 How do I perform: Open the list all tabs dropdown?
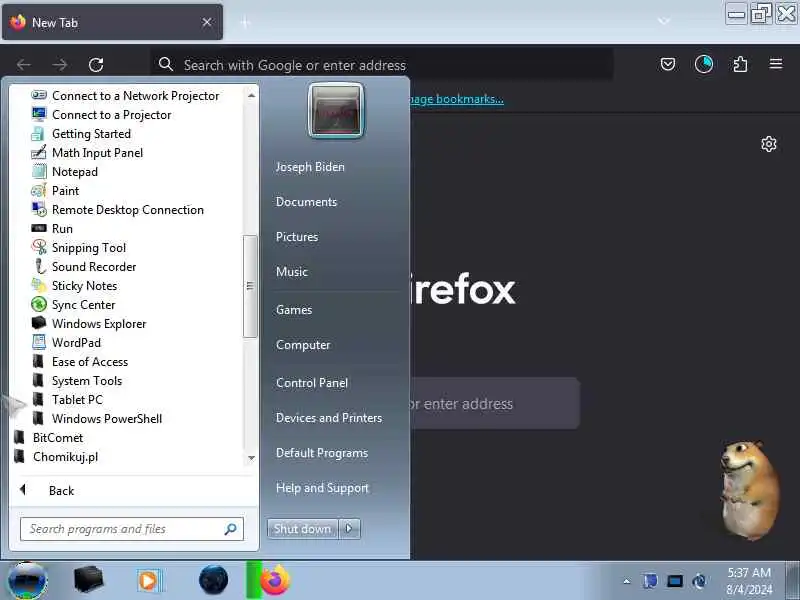pos(664,21)
